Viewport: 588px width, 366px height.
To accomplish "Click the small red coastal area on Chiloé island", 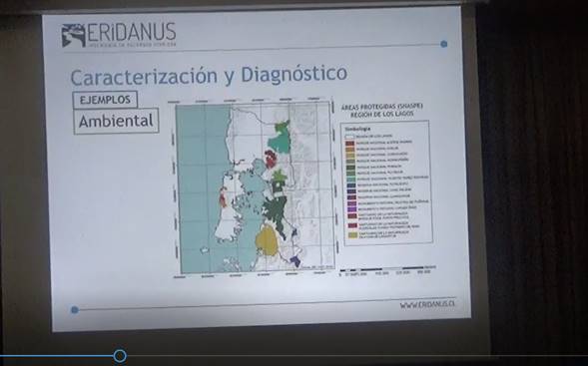I will coord(223,198).
